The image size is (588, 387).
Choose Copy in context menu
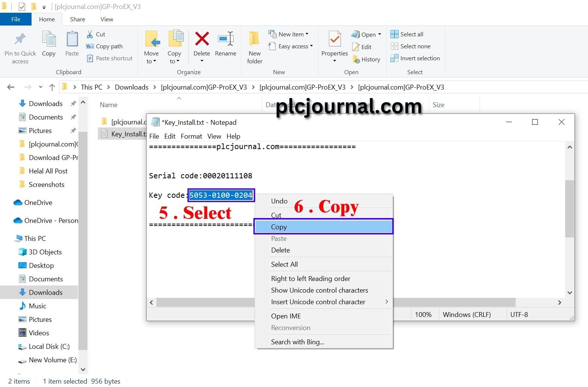click(324, 227)
